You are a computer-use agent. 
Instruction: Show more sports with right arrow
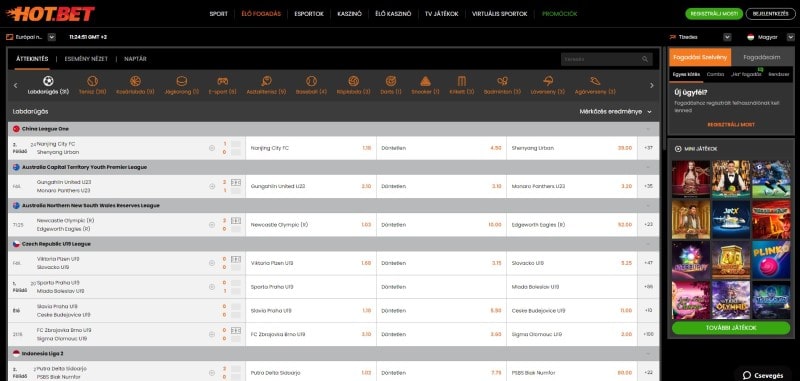(652, 85)
